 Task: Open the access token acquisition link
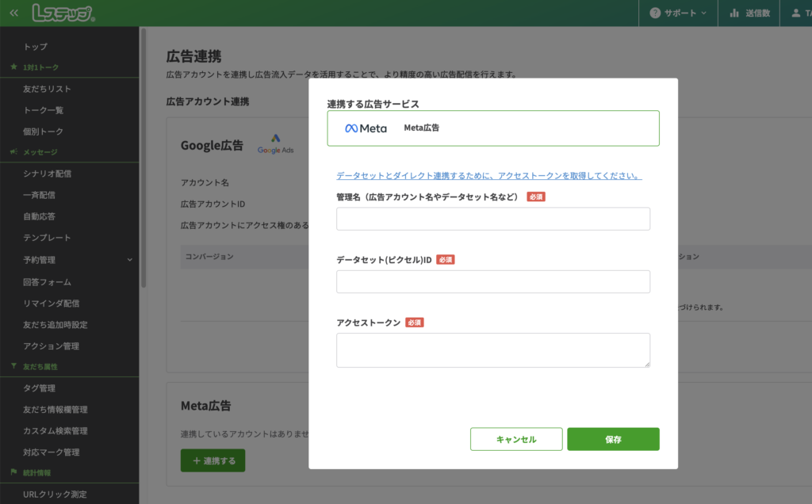click(488, 175)
